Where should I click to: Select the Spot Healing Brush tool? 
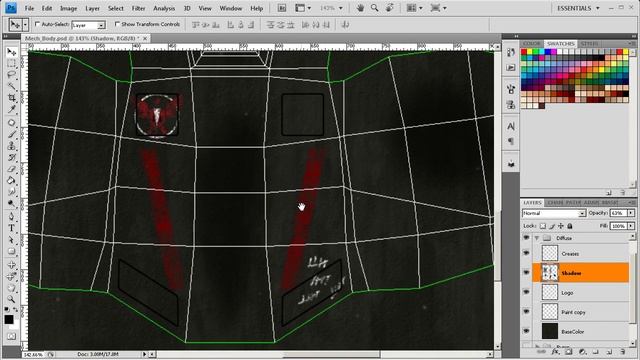tap(11, 122)
